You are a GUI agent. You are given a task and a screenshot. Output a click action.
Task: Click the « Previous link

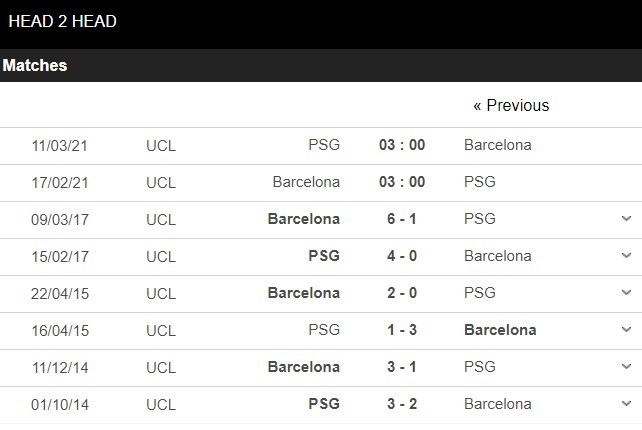coord(511,105)
